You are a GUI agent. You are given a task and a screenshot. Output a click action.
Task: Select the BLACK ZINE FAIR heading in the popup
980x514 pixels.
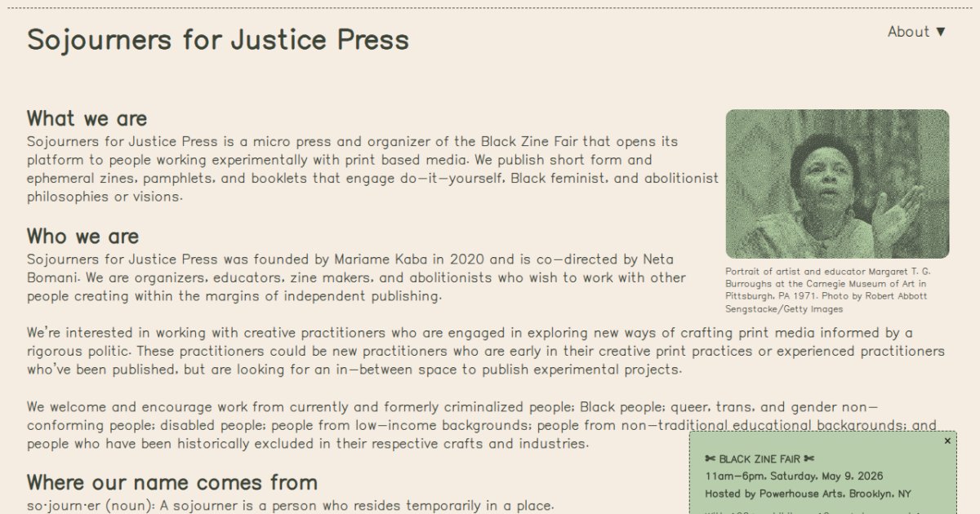point(760,459)
